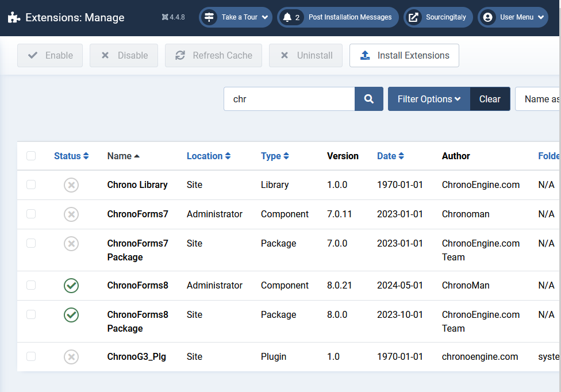Sort table by Name column
This screenshot has width=561, height=392.
click(123, 156)
